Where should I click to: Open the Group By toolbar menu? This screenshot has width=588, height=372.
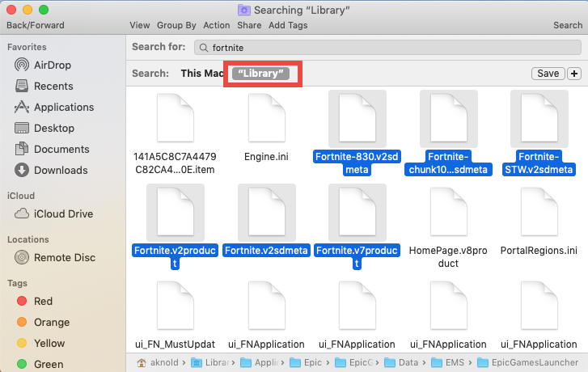tap(176, 25)
